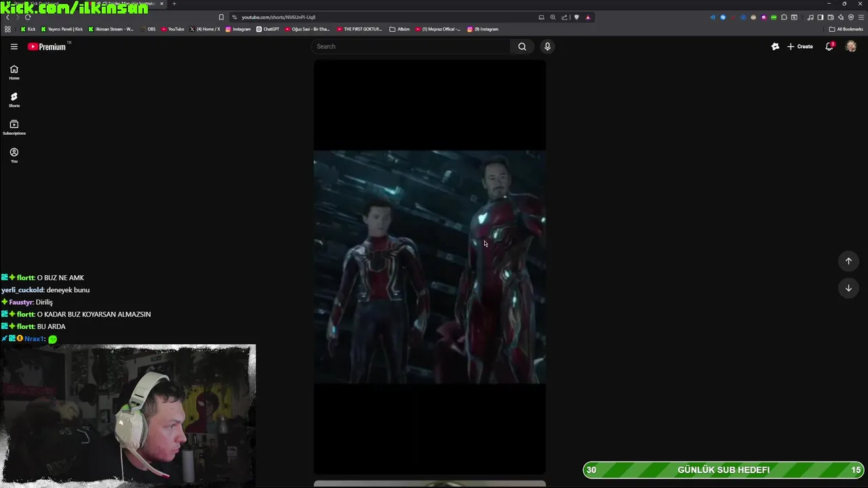Click the browser back arrow
Viewport: 868px width, 488px height.
(7, 17)
